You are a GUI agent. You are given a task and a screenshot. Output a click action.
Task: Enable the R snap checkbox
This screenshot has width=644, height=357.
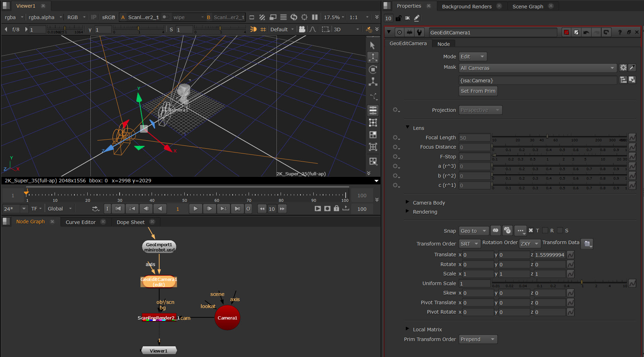(545, 231)
